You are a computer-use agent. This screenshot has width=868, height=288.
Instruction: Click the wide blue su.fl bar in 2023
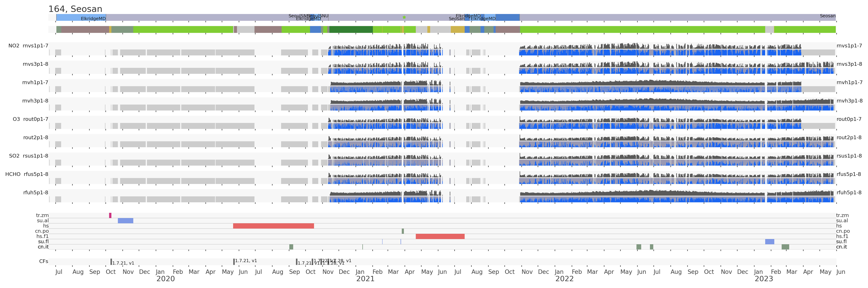coord(769,241)
